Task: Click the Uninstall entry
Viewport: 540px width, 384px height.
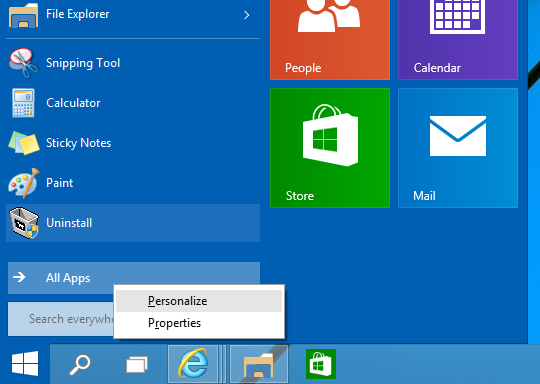Action: coord(133,223)
